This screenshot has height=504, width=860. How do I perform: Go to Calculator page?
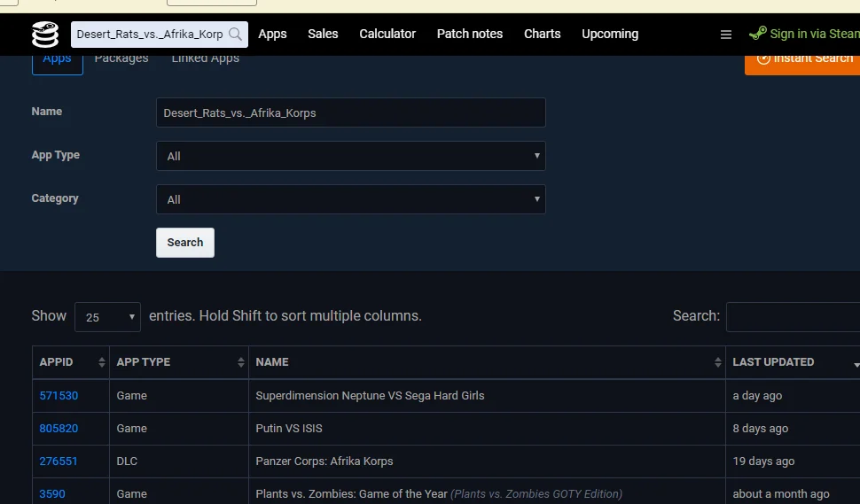pyautogui.click(x=387, y=34)
